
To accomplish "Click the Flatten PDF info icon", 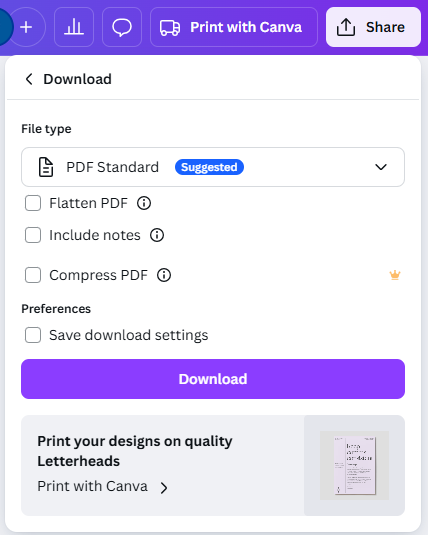I will tap(144, 203).
